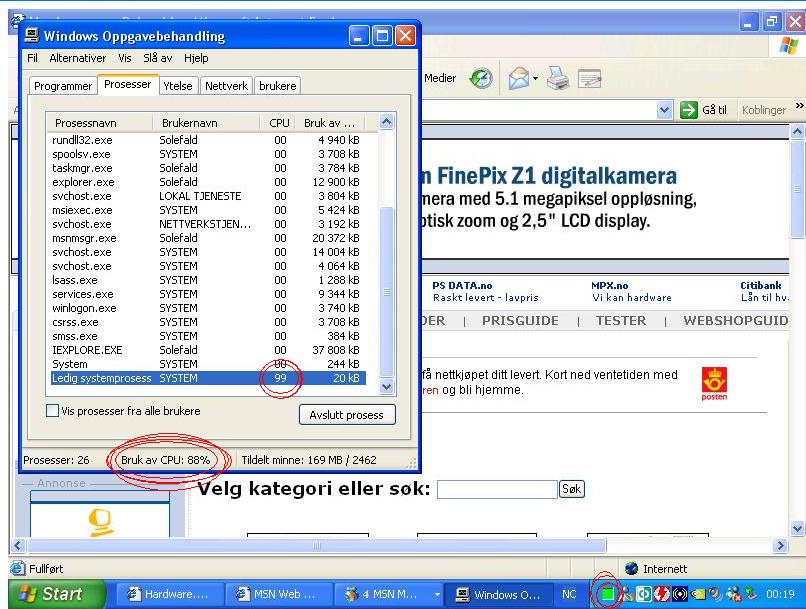Viewport: 806px width, 609px height.
Task: Click the edit page icon in browser toolbar
Action: pos(590,79)
